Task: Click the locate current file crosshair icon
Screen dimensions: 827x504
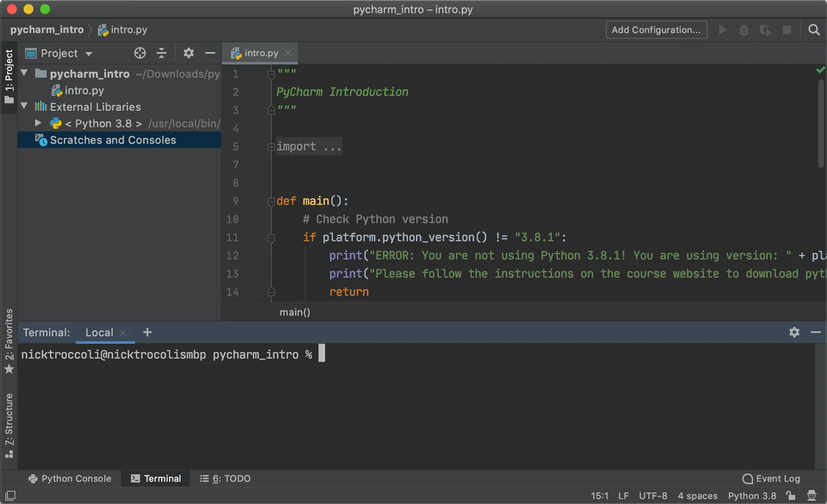Action: 140,53
